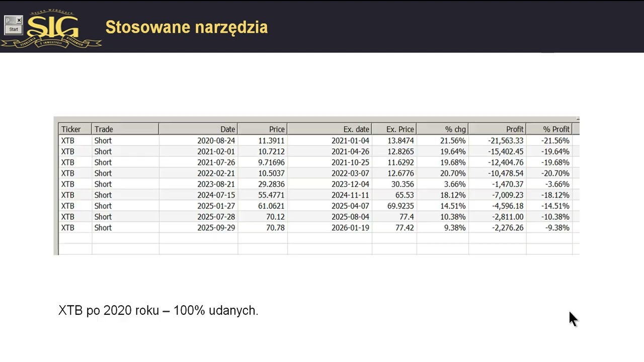
Task: Click exit price 13.8474
Action: coord(400,141)
